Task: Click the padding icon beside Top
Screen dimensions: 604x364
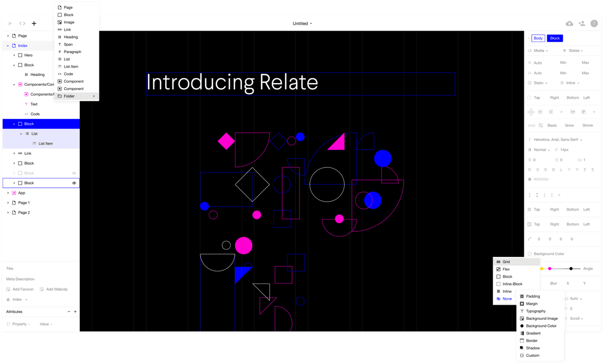Action: 530,210
